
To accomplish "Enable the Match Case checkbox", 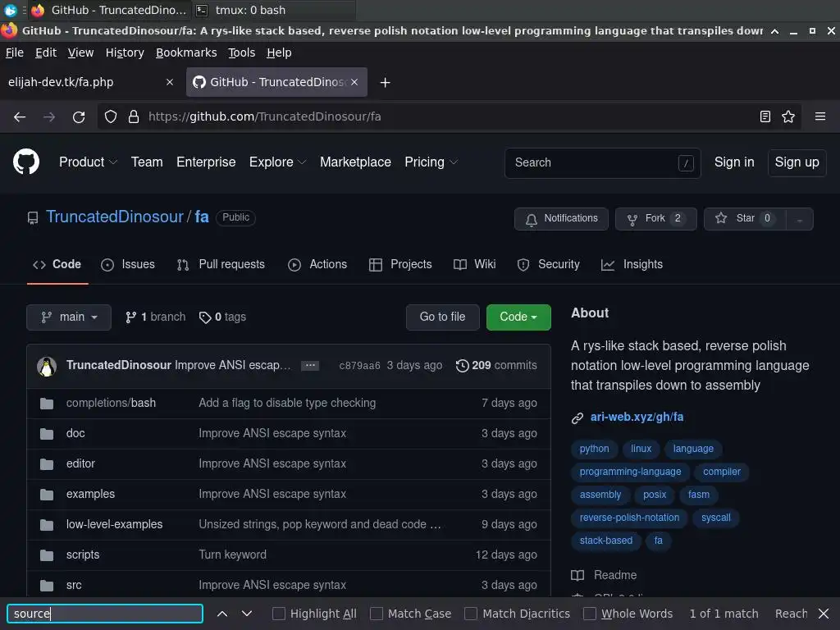I will coord(377,614).
